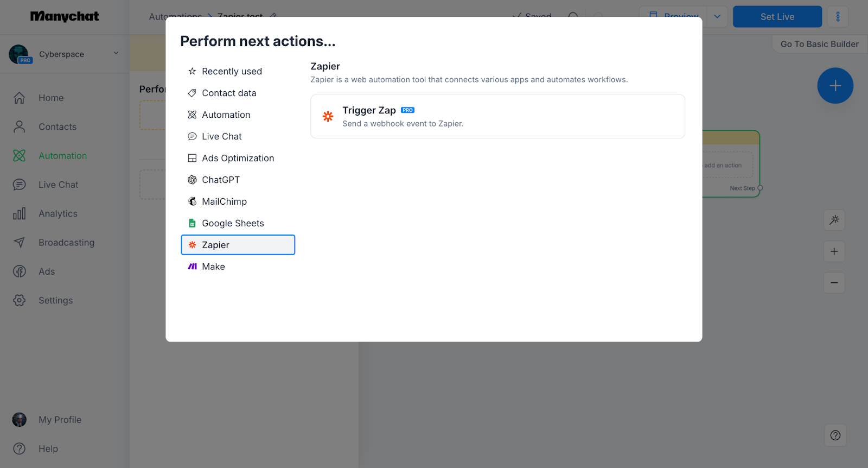
Task: Choose Contact data category
Action: [229, 93]
